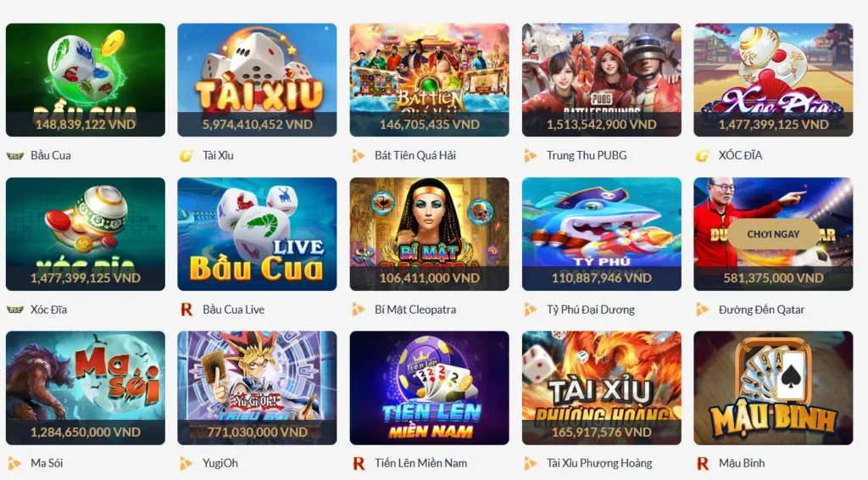Image resolution: width=868 pixels, height=480 pixels.
Task: Open the Tỷ Phú Đại Dương shark thumbnail
Action: 601,233
